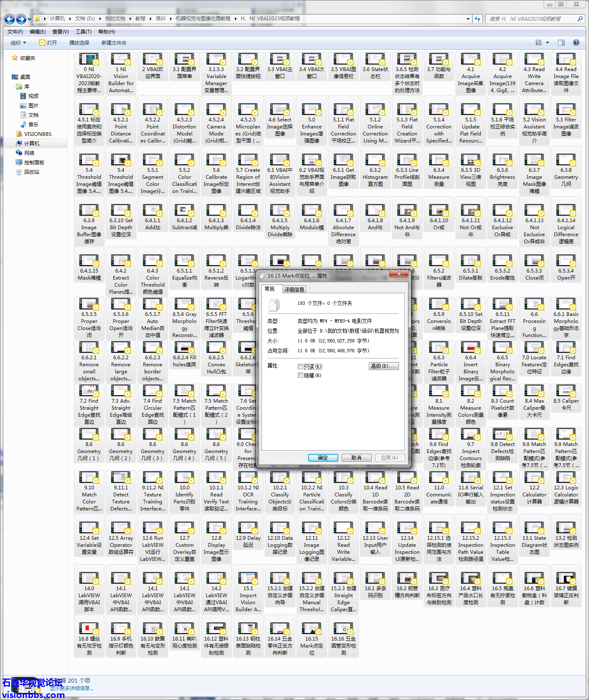Expand the view options dropdown arrow
The height and width of the screenshot is (700, 589).
[547, 43]
